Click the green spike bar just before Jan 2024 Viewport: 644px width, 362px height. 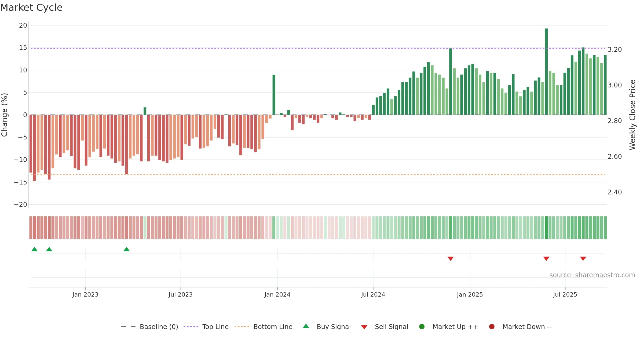(274, 95)
